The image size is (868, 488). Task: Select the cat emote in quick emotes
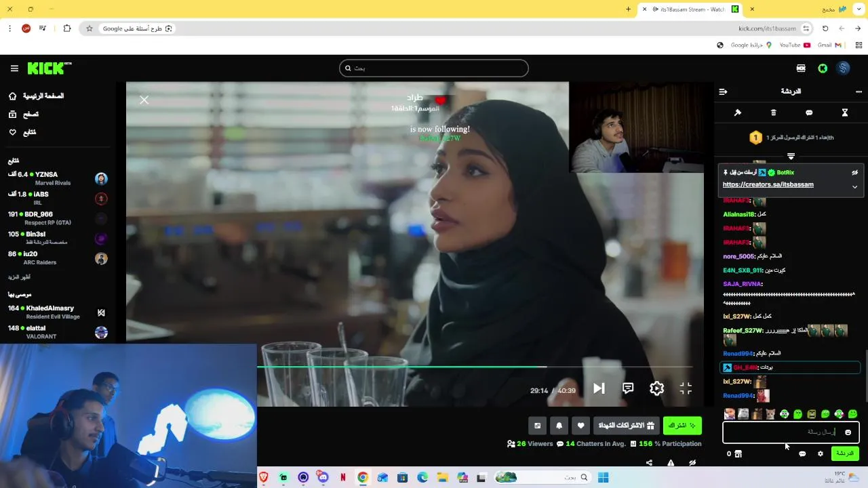[x=770, y=413]
